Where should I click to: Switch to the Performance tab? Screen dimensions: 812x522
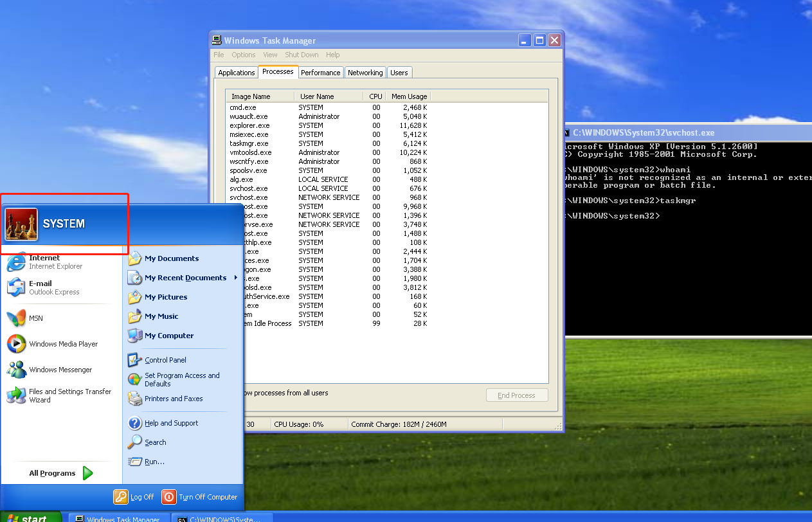(320, 73)
